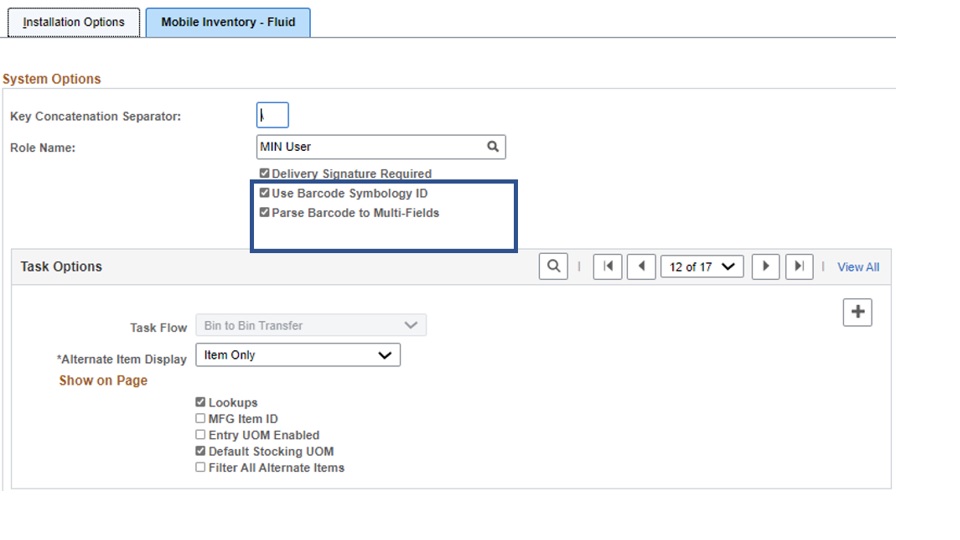Go to previous Task Options row

(641, 267)
